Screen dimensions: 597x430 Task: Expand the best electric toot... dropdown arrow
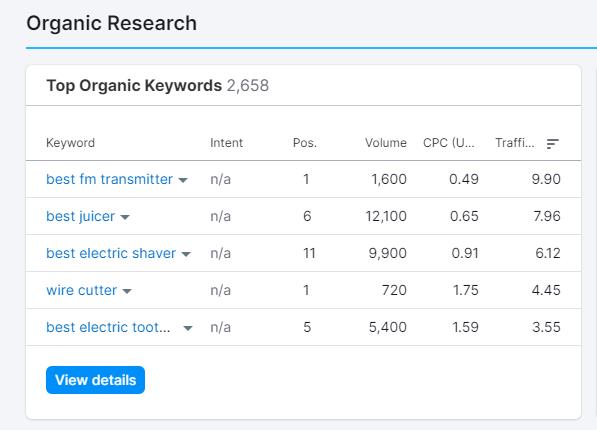click(x=188, y=328)
